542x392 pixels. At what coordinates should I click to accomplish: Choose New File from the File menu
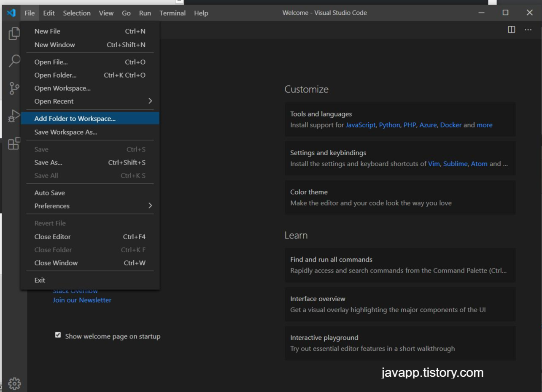[90, 31]
